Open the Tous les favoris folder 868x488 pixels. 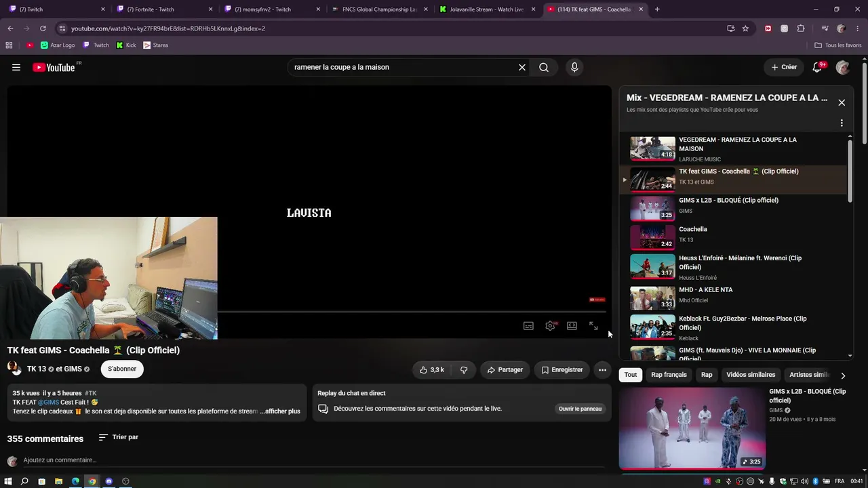click(838, 45)
